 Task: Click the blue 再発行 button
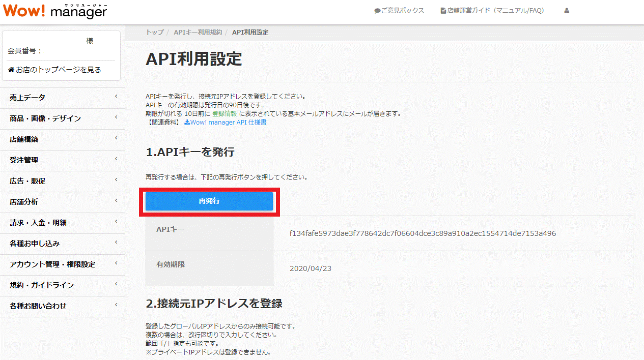(x=209, y=201)
